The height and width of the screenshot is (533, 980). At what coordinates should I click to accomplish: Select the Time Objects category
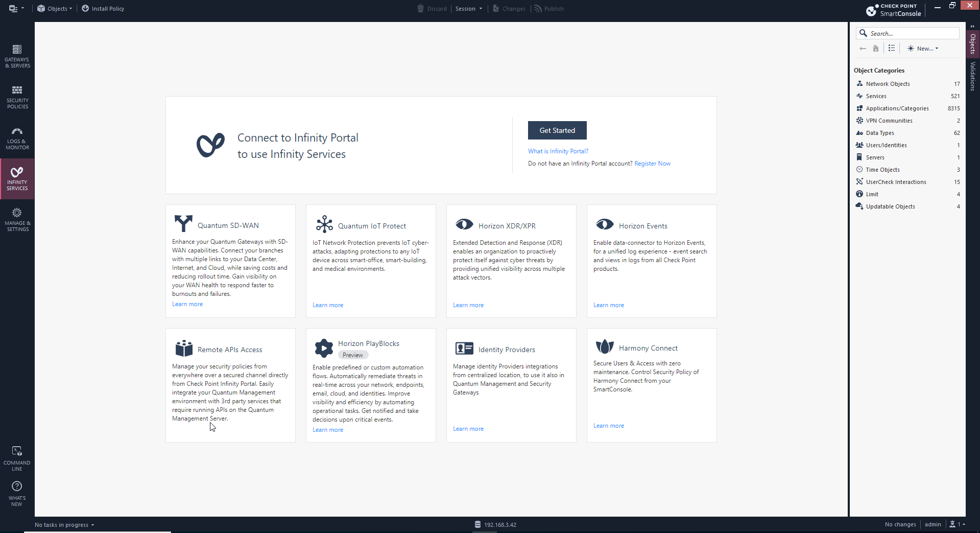click(x=907, y=170)
